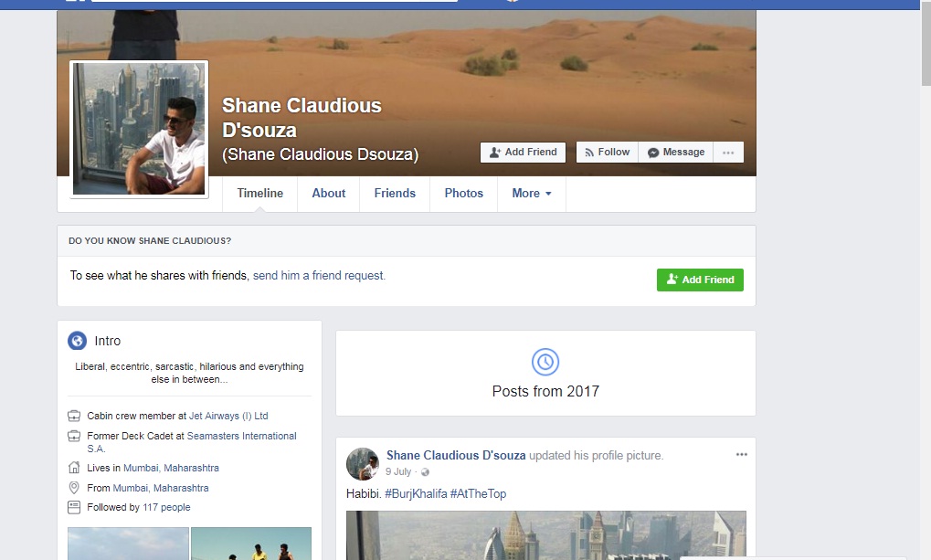The image size is (931, 560).
Task: Click the home icon beside Lives in Mumbai
Action: pos(74,468)
